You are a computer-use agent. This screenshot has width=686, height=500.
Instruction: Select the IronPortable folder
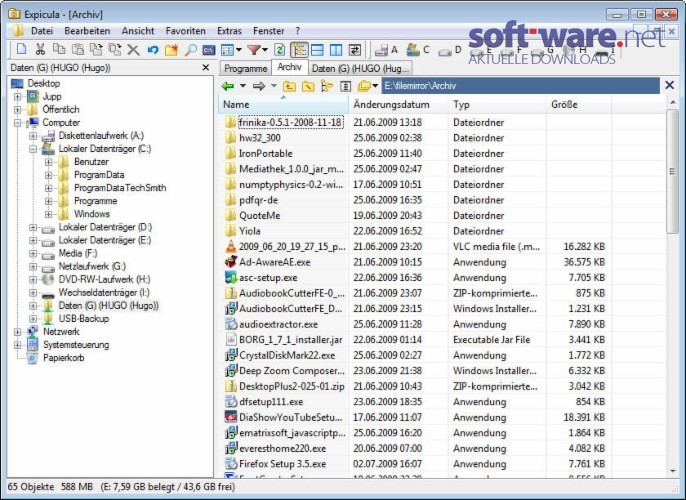(x=266, y=154)
